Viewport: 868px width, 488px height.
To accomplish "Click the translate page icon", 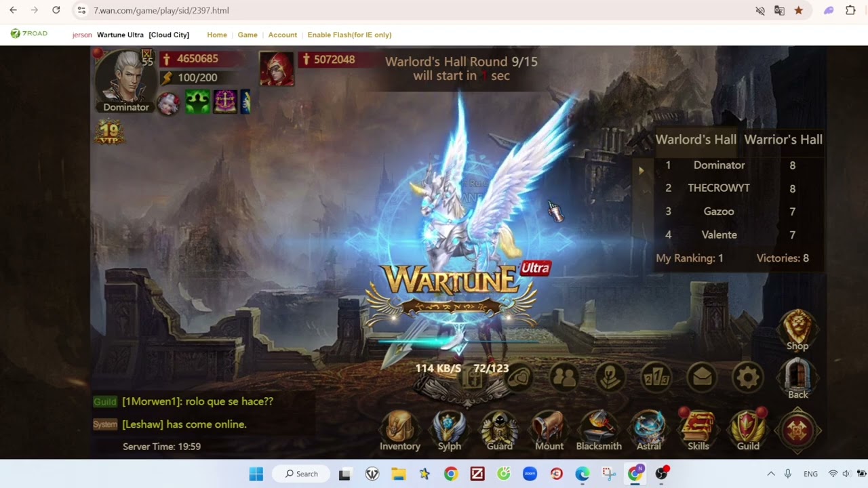I will coord(779,10).
